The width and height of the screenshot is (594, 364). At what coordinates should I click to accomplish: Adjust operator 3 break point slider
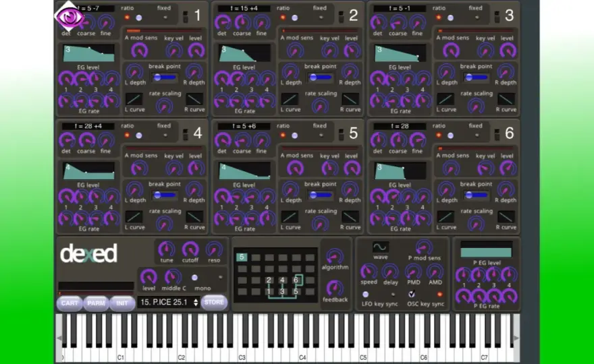click(476, 78)
